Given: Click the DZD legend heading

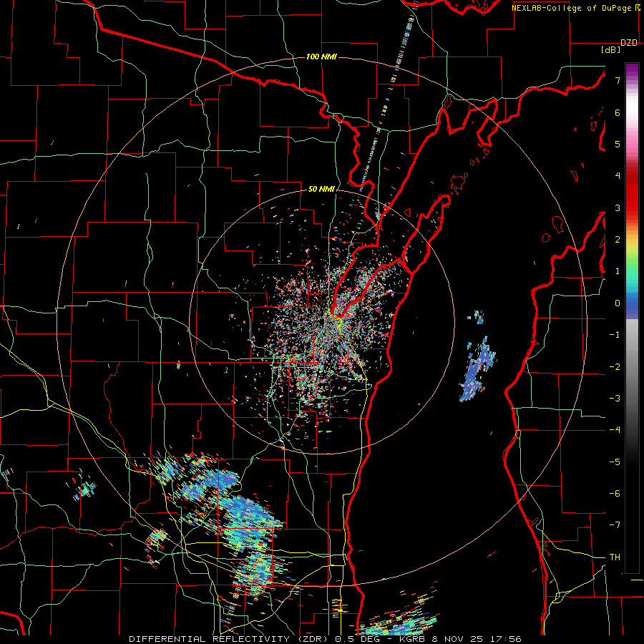Looking at the screenshot, I should click(x=629, y=43).
